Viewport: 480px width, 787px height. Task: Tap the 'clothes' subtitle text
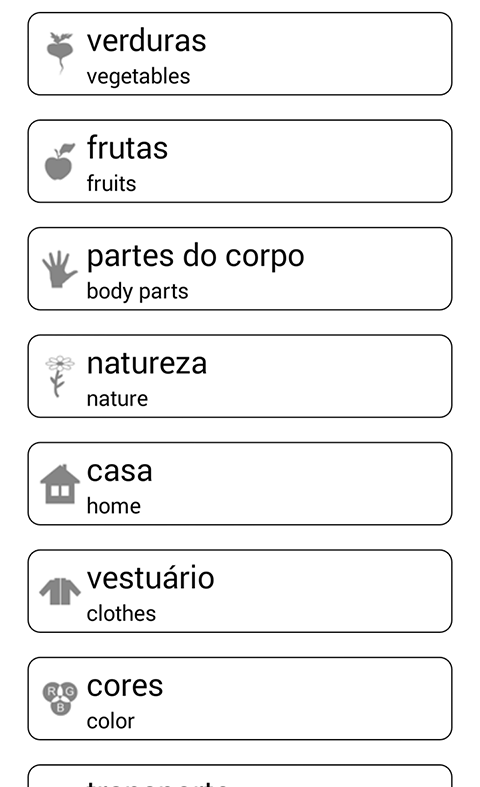[122, 613]
